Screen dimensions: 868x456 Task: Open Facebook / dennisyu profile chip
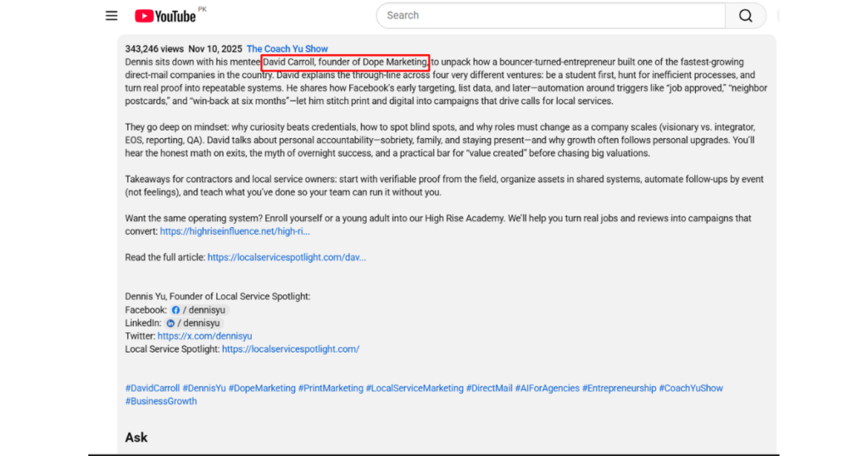(199, 310)
